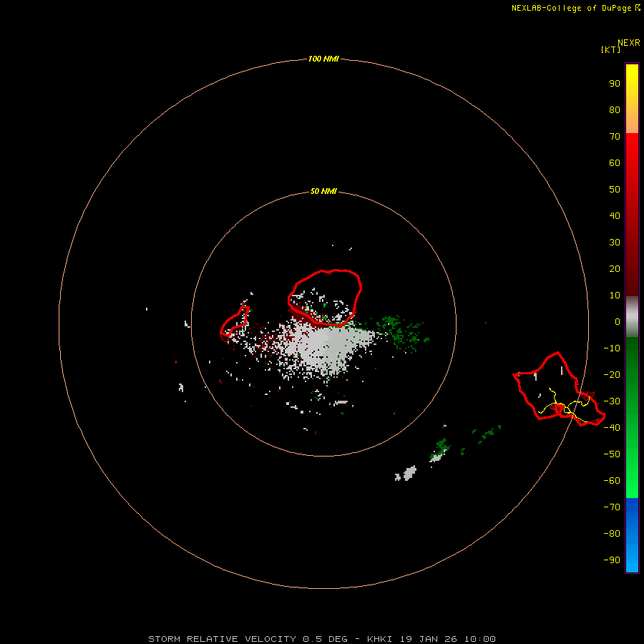
Task: Click the -60 value on velocity scale
Action: (612, 481)
